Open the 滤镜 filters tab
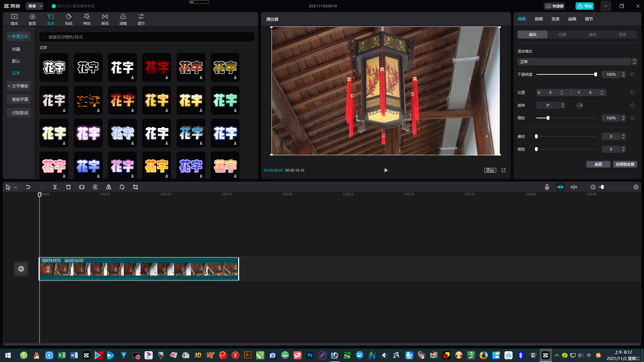 [123, 19]
